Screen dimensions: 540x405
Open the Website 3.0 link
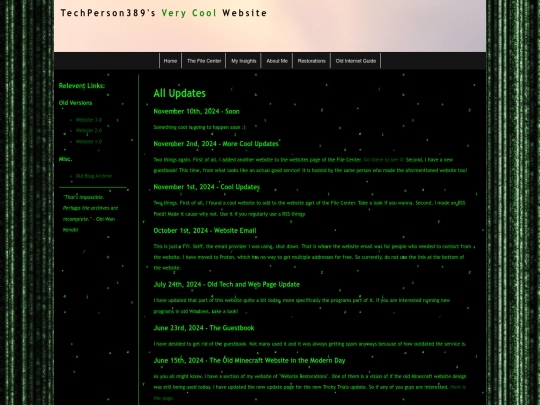pyautogui.click(x=89, y=120)
